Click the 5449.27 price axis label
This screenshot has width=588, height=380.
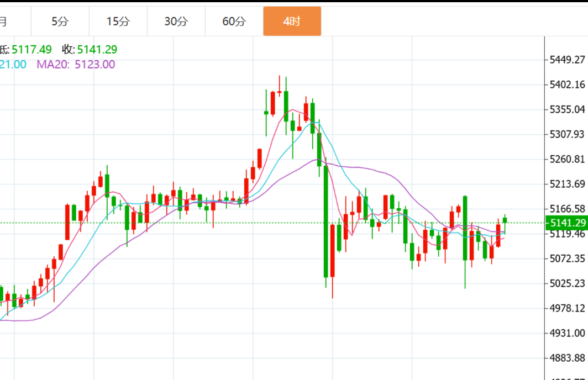click(567, 60)
